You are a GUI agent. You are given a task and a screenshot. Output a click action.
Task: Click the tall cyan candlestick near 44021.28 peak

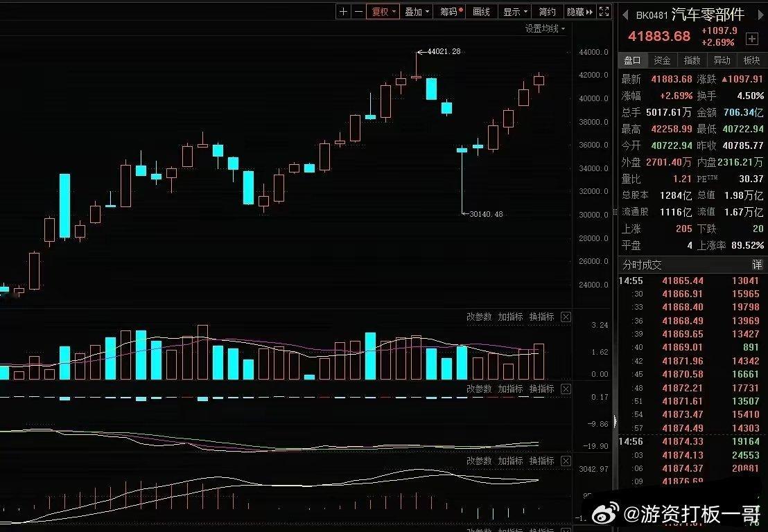(x=431, y=89)
